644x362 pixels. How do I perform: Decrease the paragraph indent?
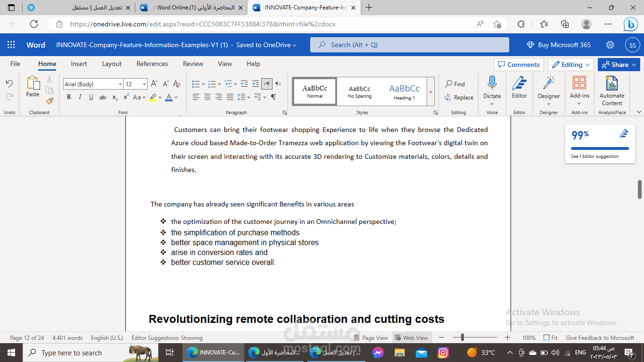(244, 84)
